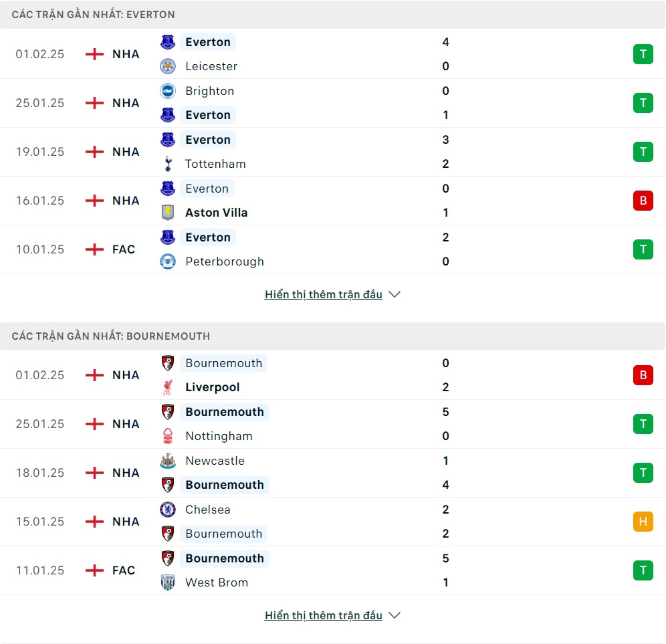Click the Tottenham club crest icon

click(x=168, y=164)
